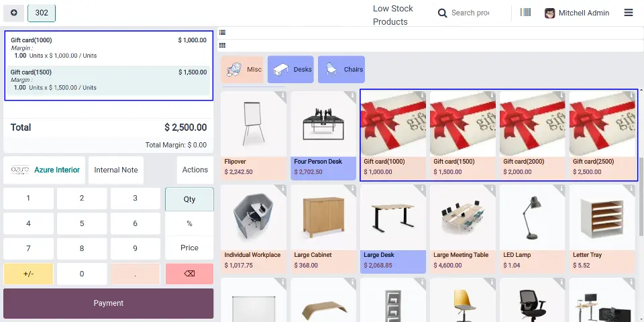
Task: Select the Price numpad mode
Action: (x=189, y=248)
